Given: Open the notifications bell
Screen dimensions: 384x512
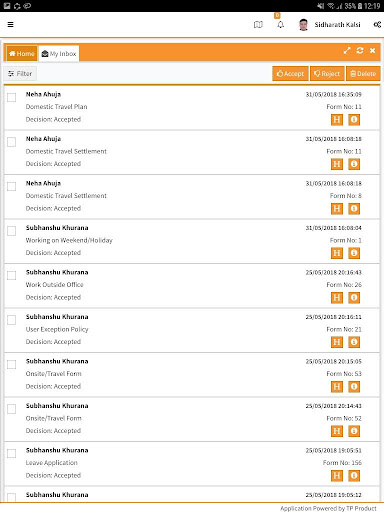Looking at the screenshot, I should coord(280,25).
